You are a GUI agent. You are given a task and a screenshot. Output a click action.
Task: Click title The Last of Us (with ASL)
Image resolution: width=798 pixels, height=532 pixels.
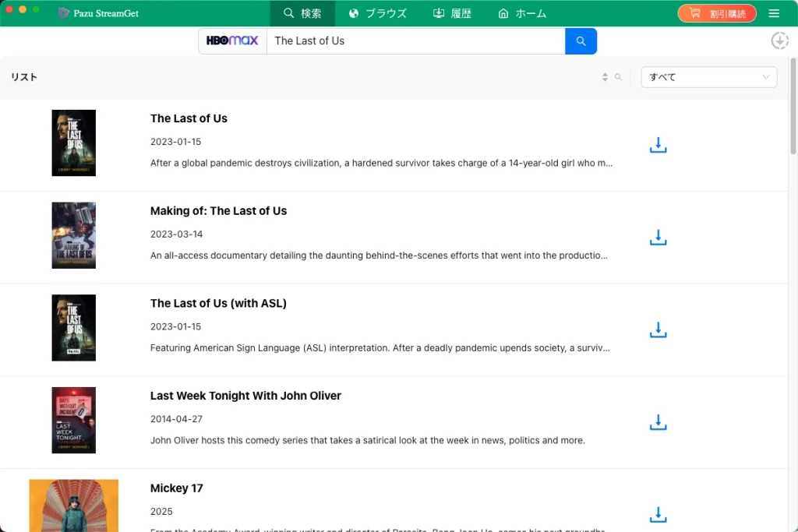click(218, 303)
